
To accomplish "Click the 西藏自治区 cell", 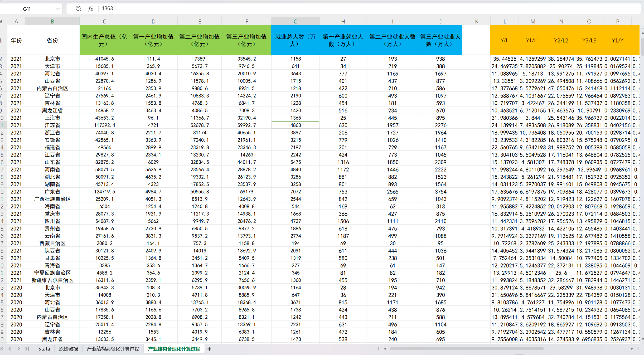I will (52, 243).
